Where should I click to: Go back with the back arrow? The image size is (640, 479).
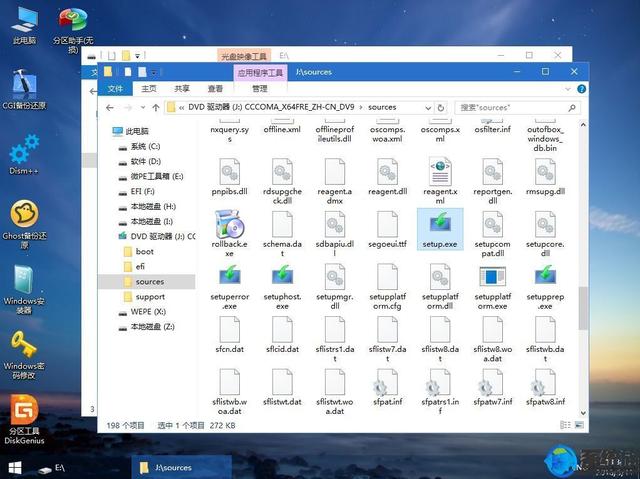[x=109, y=108]
